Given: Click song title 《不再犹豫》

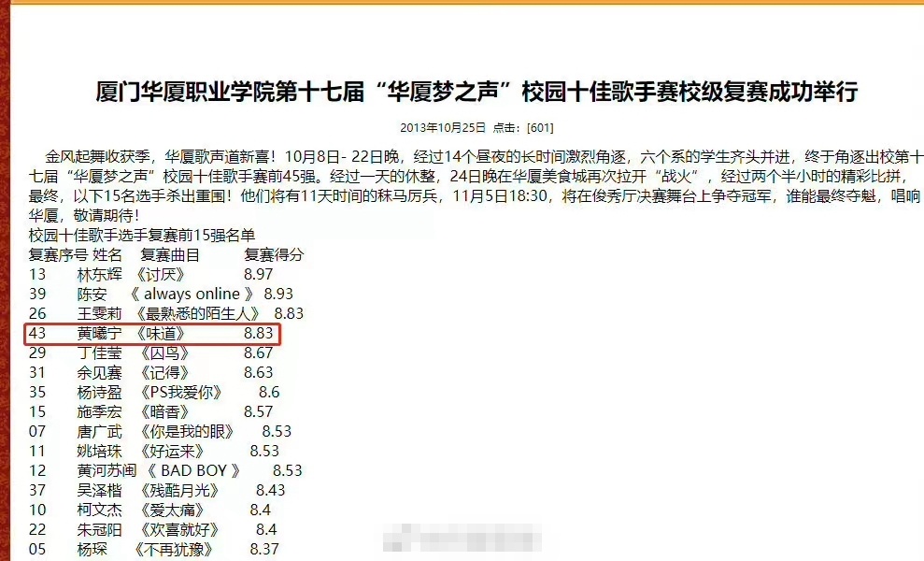Looking at the screenshot, I should point(173,549).
